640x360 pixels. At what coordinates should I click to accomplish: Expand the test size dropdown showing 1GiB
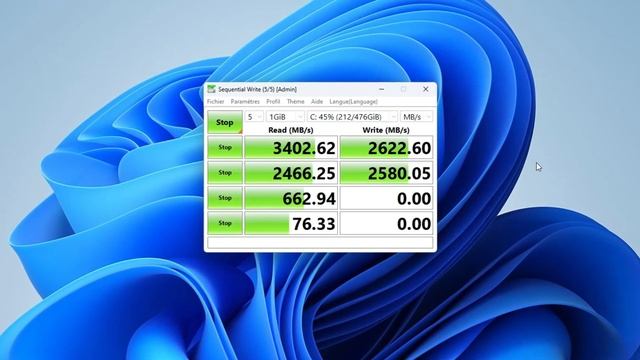click(x=285, y=117)
